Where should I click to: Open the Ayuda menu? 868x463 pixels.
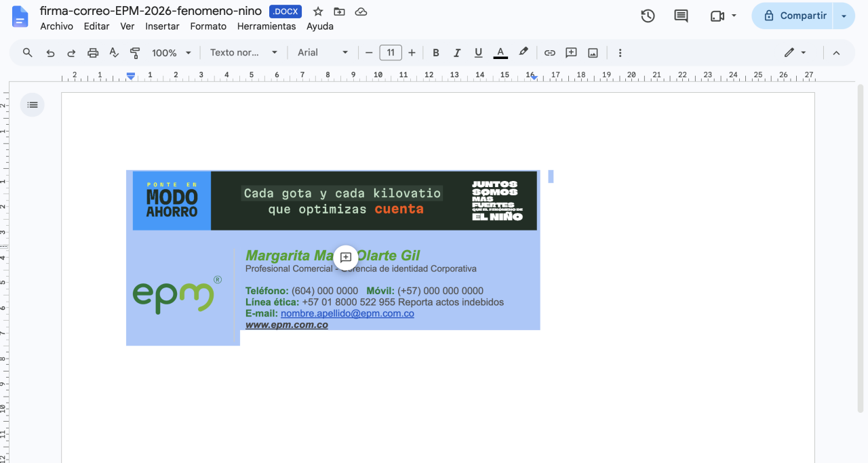click(x=320, y=26)
